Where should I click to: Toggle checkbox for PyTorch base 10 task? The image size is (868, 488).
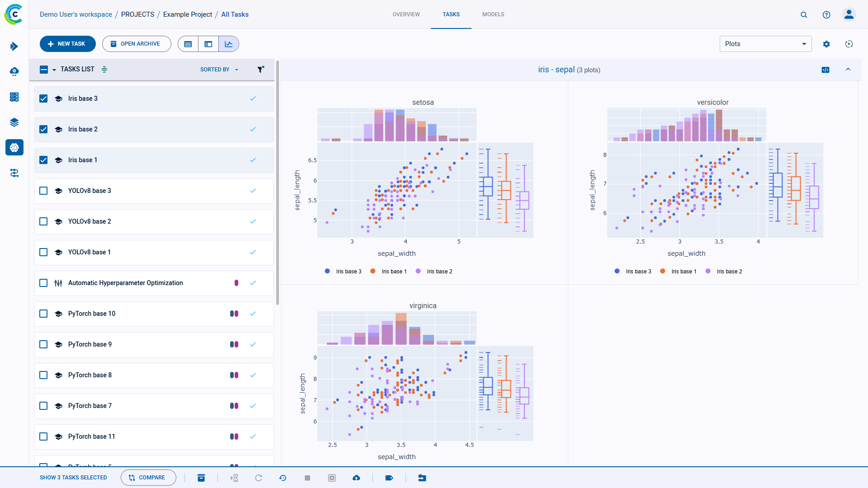pyautogui.click(x=44, y=314)
